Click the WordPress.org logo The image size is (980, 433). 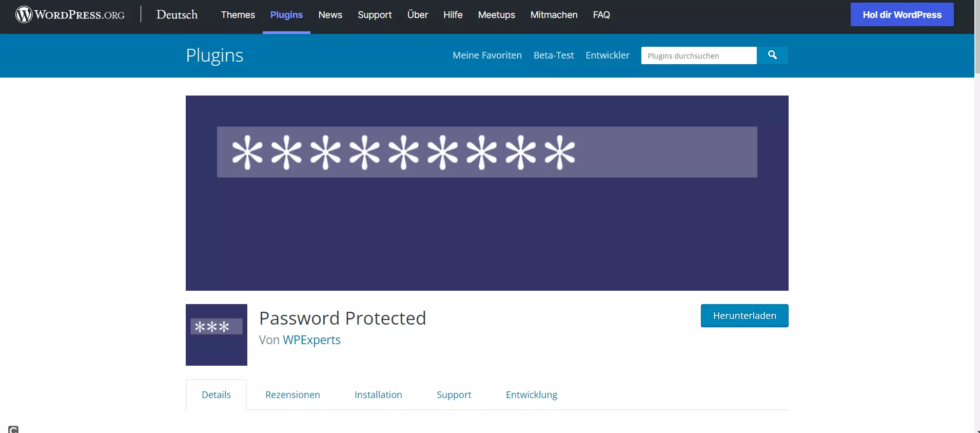coord(70,14)
